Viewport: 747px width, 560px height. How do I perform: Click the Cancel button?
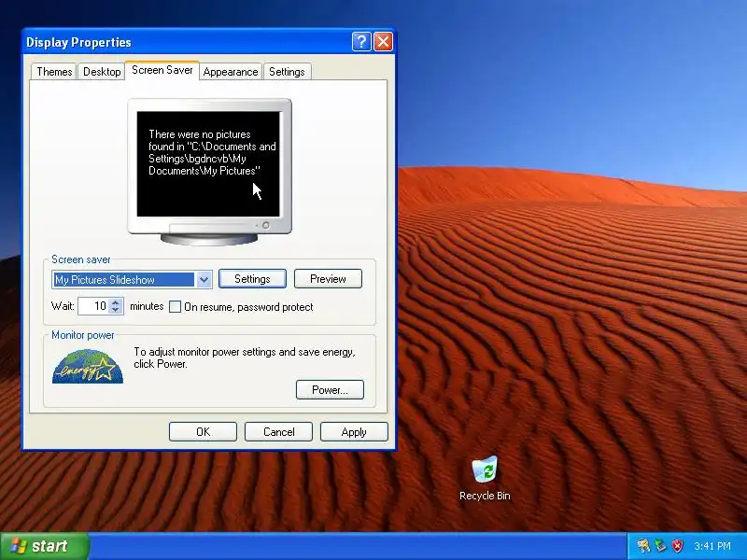pos(278,431)
